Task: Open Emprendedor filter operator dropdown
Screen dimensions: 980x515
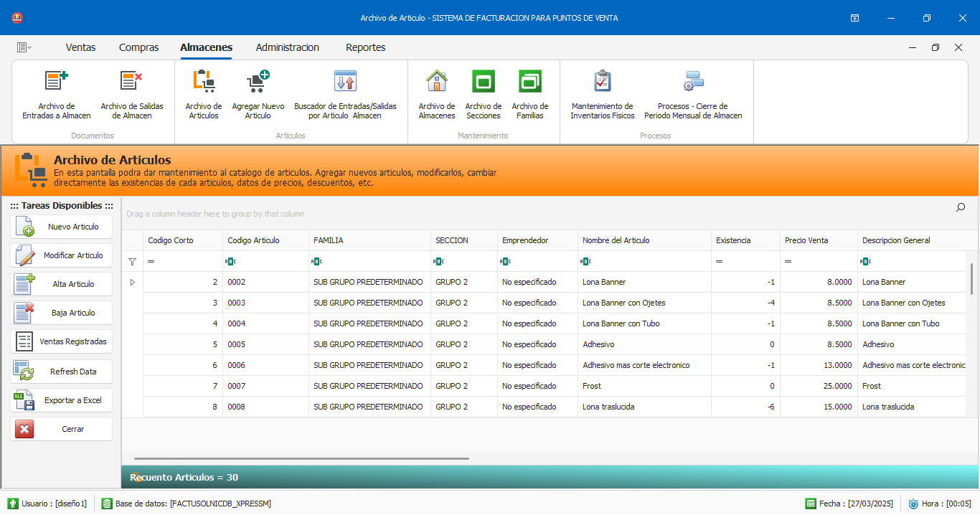Action: [x=505, y=262]
